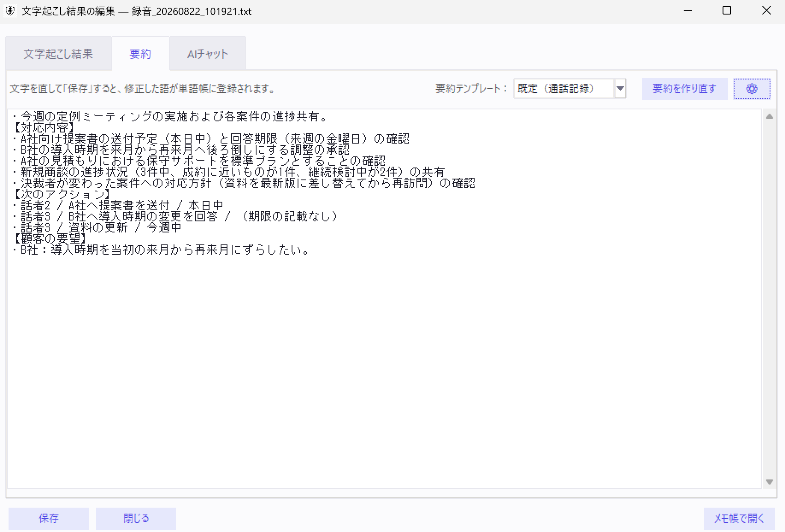Viewport: 785px width, 532px height.
Task: Click line B社：導入時期を当初の来月から
Action: click(x=161, y=250)
